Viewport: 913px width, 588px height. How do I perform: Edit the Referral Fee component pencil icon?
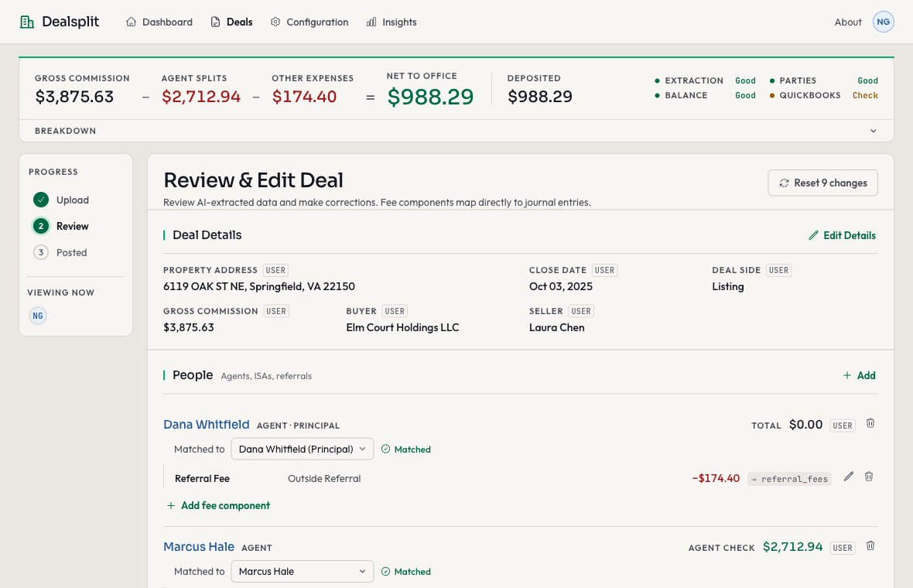click(849, 477)
